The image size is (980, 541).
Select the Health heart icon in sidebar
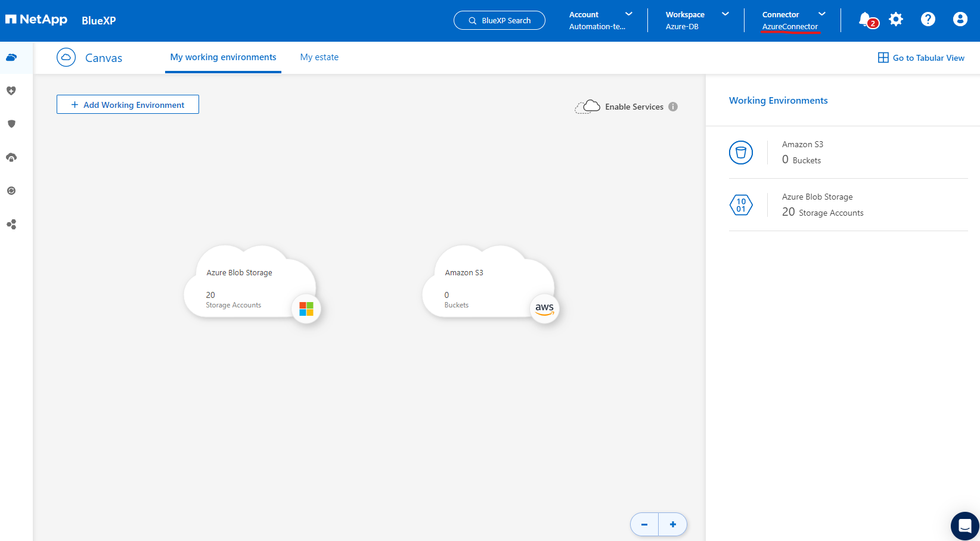coord(11,91)
